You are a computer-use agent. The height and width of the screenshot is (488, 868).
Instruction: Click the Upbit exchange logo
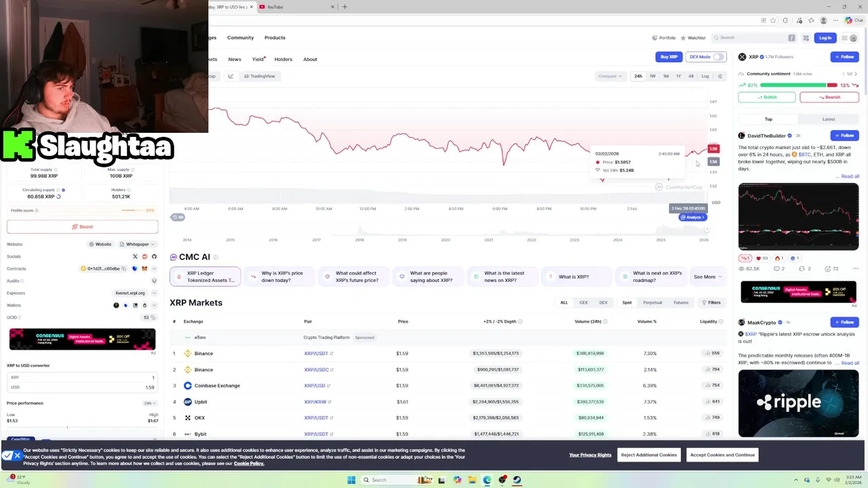[x=188, y=402]
